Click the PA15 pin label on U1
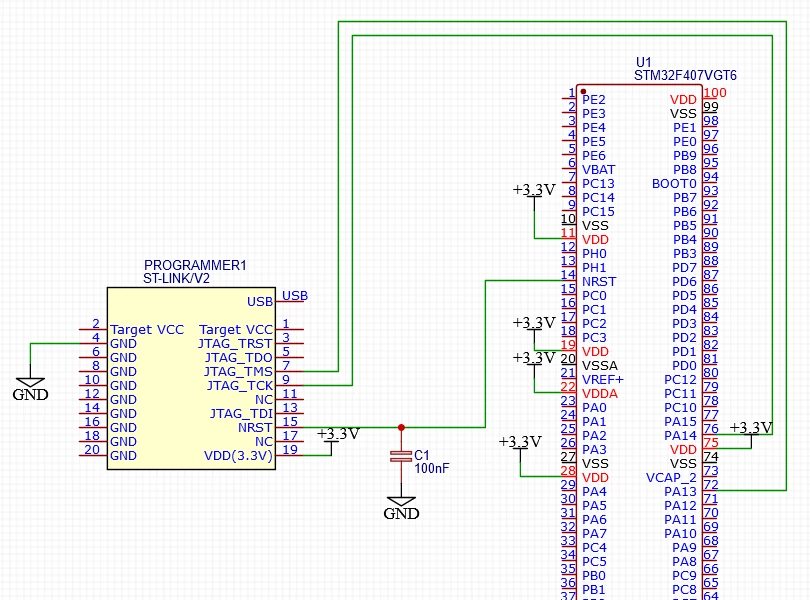The width and height of the screenshot is (810, 600). 681,422
